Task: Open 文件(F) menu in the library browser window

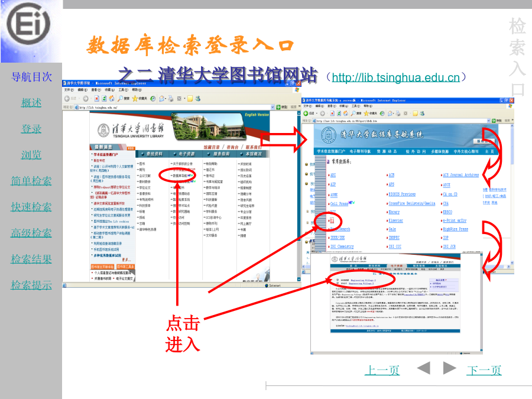Action: point(69,90)
